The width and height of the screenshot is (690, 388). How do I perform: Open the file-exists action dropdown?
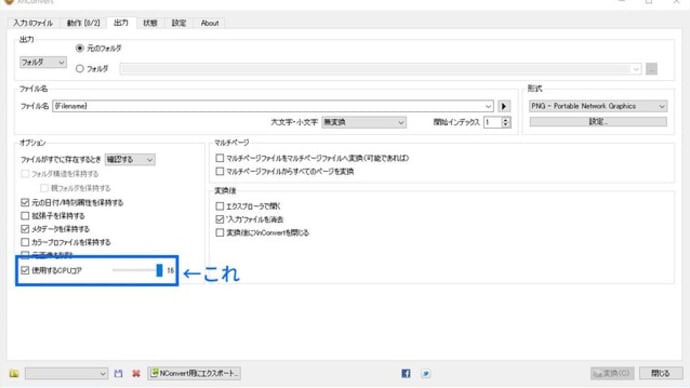coord(130,159)
